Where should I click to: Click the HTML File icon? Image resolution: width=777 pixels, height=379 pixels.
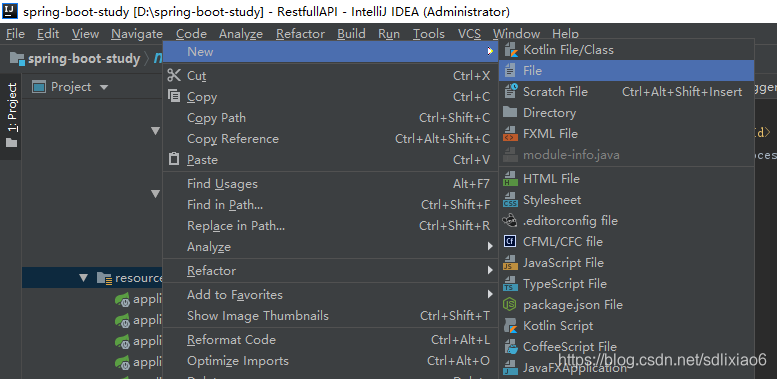[510, 179]
